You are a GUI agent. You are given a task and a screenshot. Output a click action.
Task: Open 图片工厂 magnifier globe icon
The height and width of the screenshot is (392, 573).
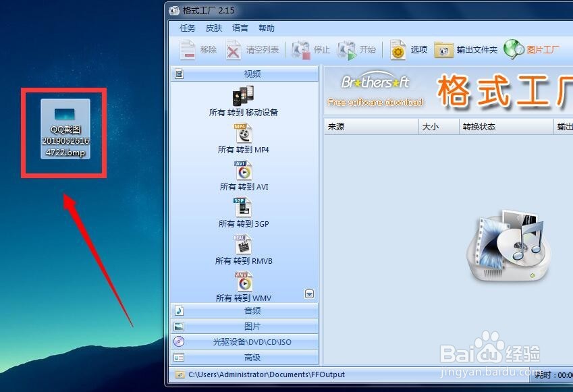tap(514, 49)
